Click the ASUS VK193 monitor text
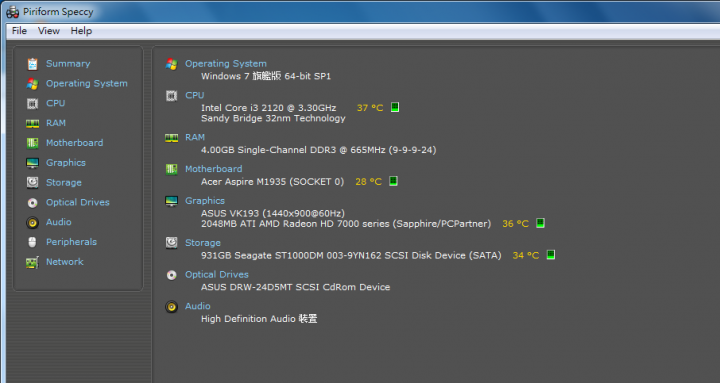The height and width of the screenshot is (383, 720). click(x=273, y=213)
